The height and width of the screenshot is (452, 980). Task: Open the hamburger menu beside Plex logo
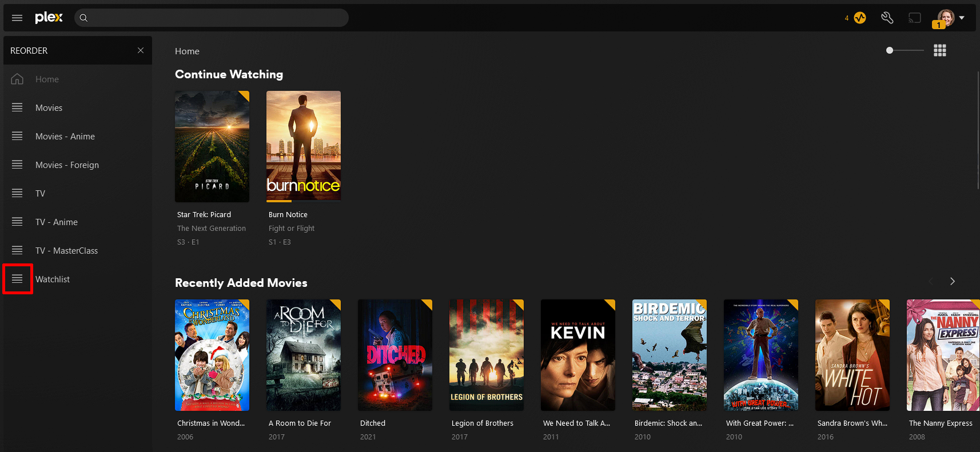[x=17, y=18]
